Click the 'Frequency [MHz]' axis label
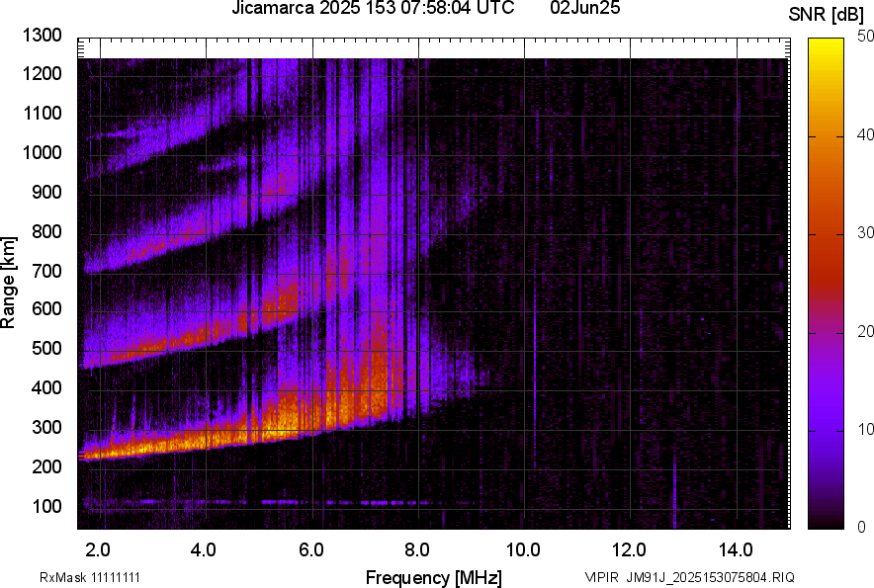Viewport: 874px width, 588px height. pos(434,577)
